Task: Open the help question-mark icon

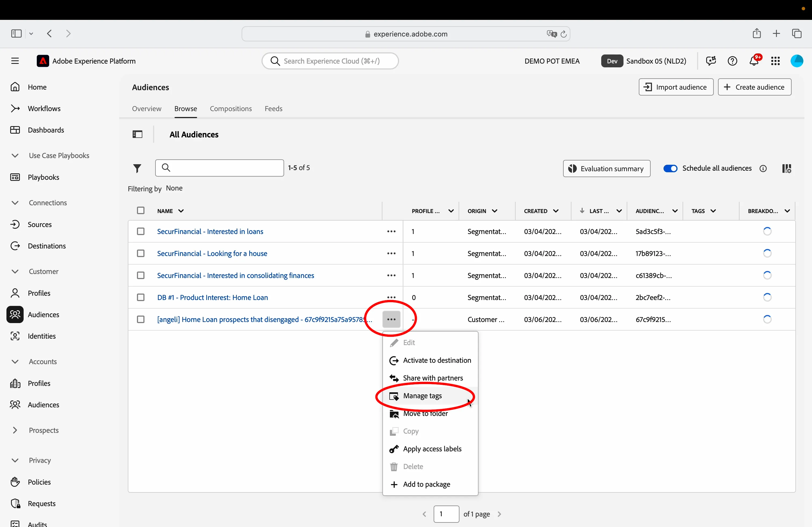Action: pos(732,61)
